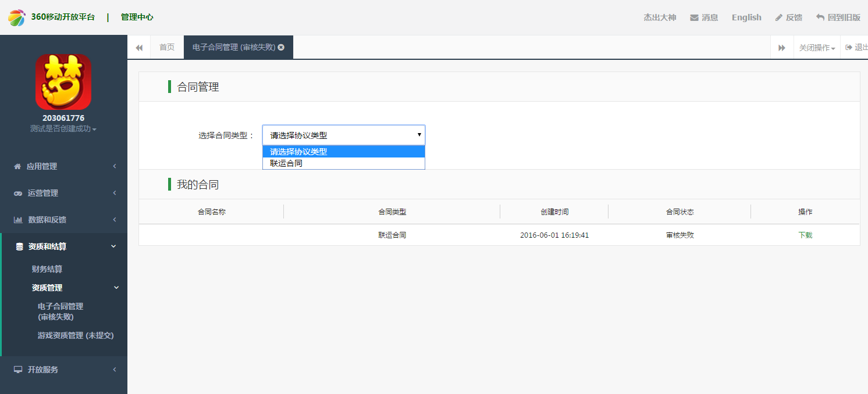Click the 360移动开放平台 title text
This screenshot has height=394, width=868.
tap(63, 17)
